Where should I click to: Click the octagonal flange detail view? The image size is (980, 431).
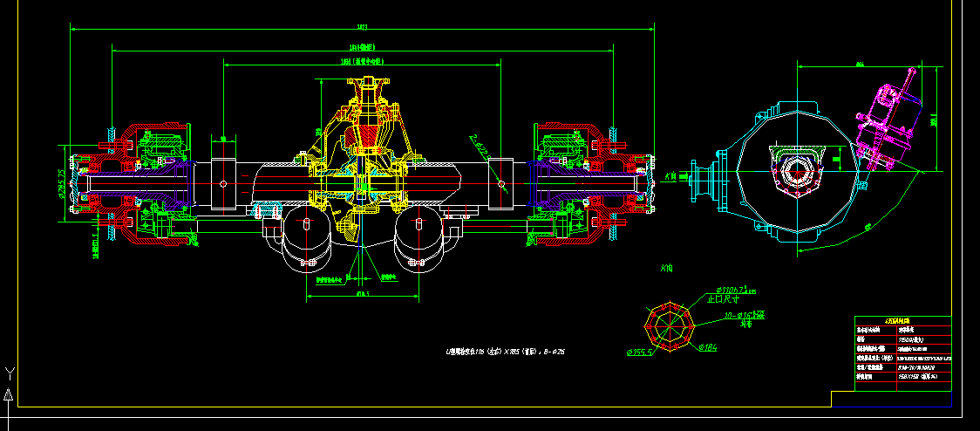point(669,325)
